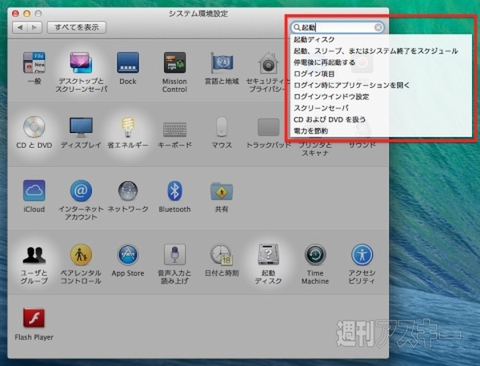The height and width of the screenshot is (366, 480).
Task: Choose CD および DVD を扱う suggestion
Action: (381, 119)
